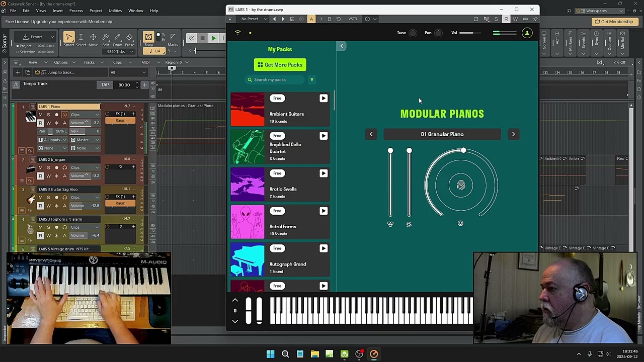Image resolution: width=644 pixels, height=362 pixels.
Task: Open the Astral Forms pack thumbnail
Action: (247, 222)
